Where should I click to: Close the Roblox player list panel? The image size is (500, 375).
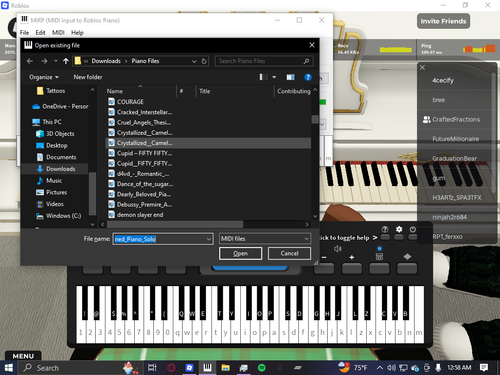[x=422, y=68]
